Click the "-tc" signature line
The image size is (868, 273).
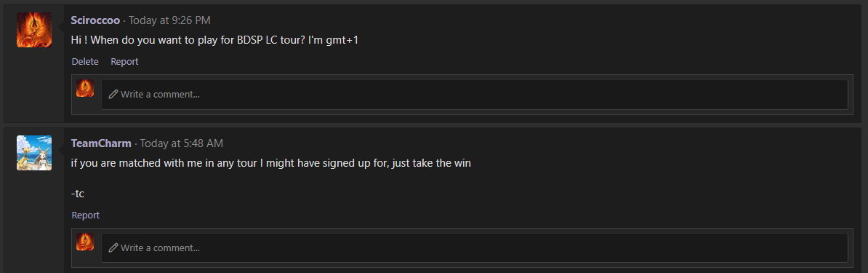point(78,194)
